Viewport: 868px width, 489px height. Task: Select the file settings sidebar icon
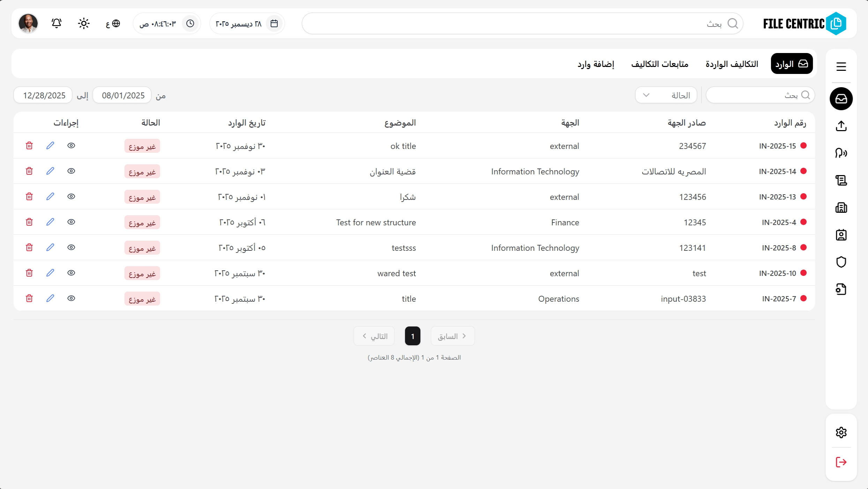[841, 289]
